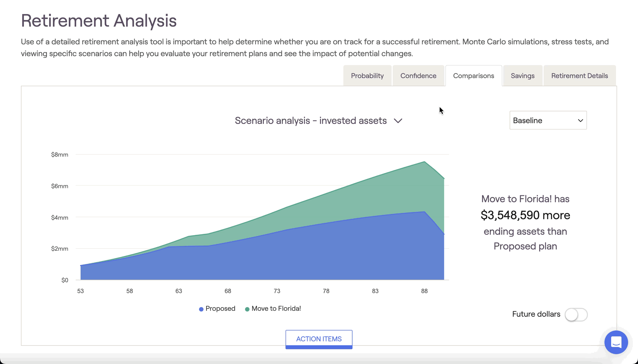Open the chat support bubble icon
Viewport: 638px width, 364px height.
616,342
